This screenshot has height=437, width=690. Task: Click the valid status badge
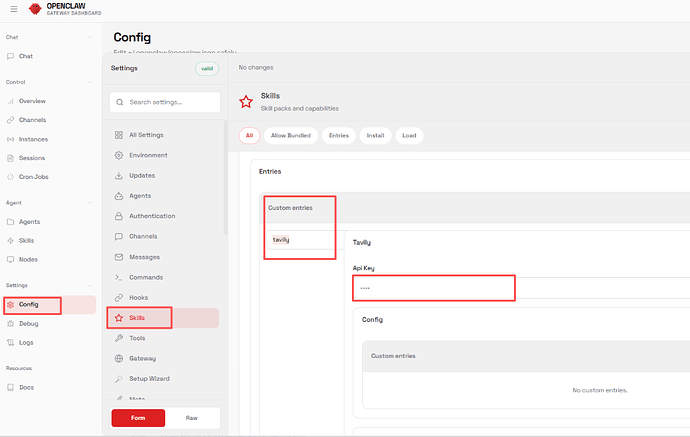pos(207,69)
